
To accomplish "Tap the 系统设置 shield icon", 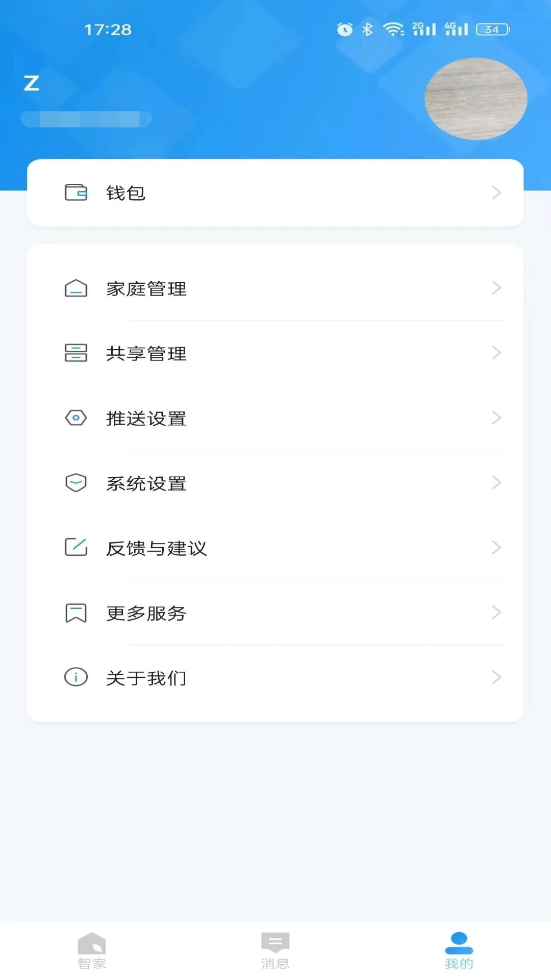I will 76,483.
